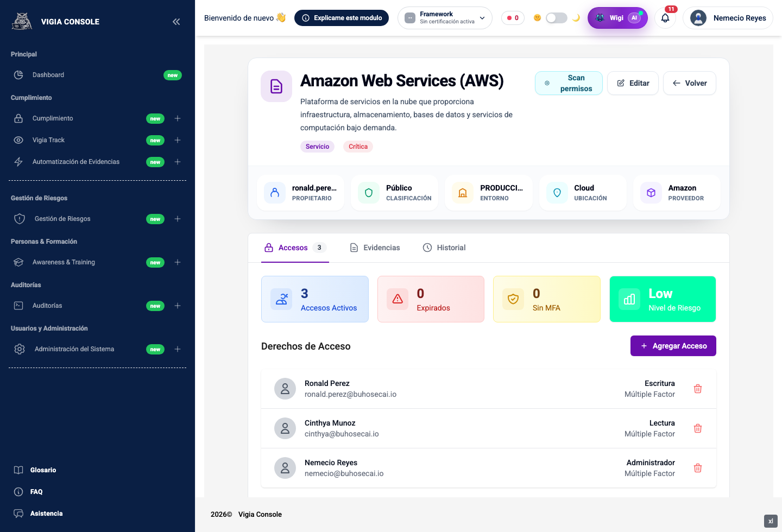The height and width of the screenshot is (532, 782).
Task: Click the Expirados warning triangle icon
Action: 398,299
